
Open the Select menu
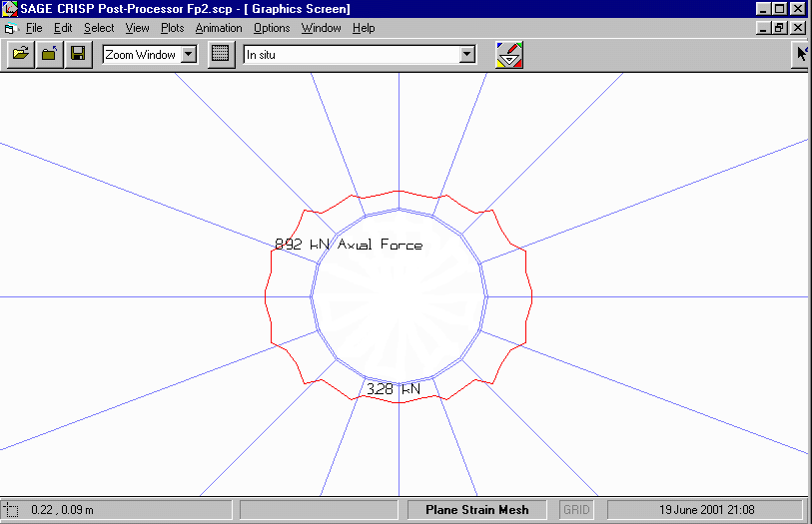pos(99,28)
